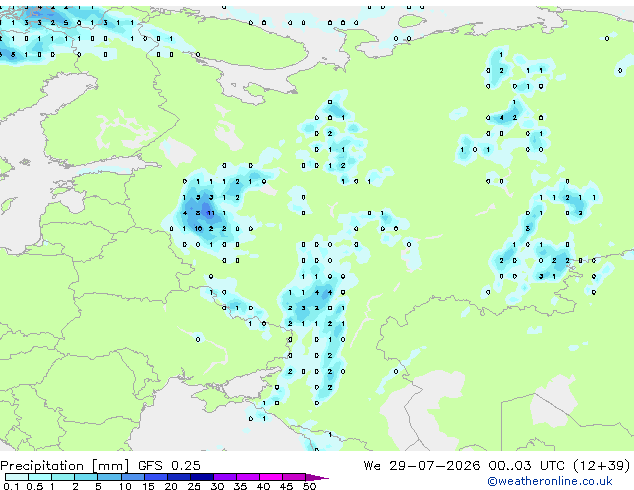Click the "(12+39)" forecast offset text

coord(602,466)
